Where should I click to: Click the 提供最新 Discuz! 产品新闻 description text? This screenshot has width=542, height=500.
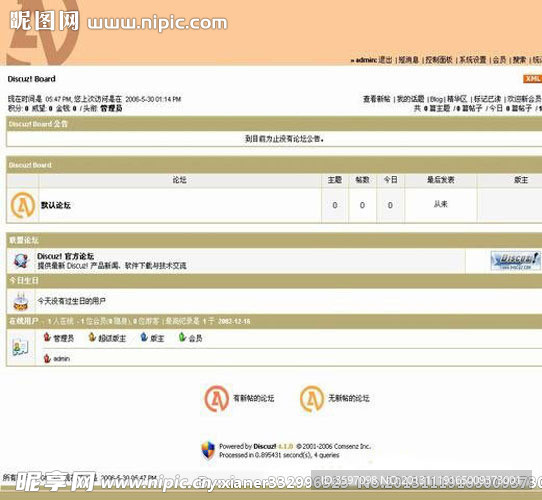point(112,266)
